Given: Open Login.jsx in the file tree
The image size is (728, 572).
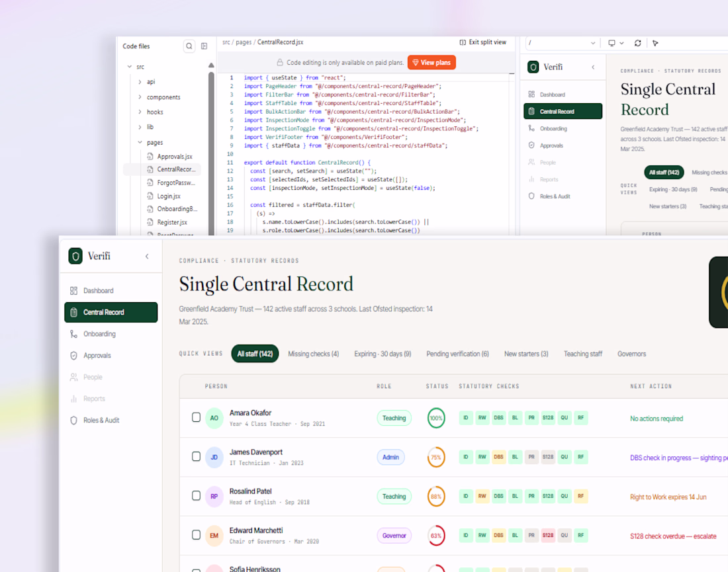Looking at the screenshot, I should pyautogui.click(x=164, y=196).
